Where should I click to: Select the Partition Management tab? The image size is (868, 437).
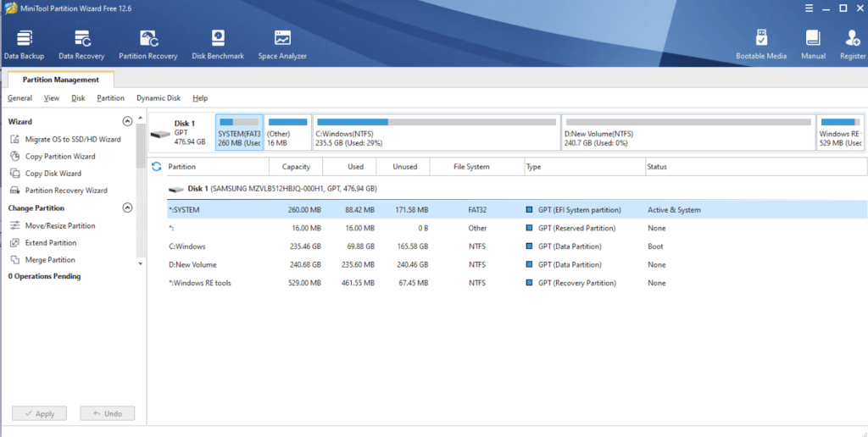[x=61, y=80]
